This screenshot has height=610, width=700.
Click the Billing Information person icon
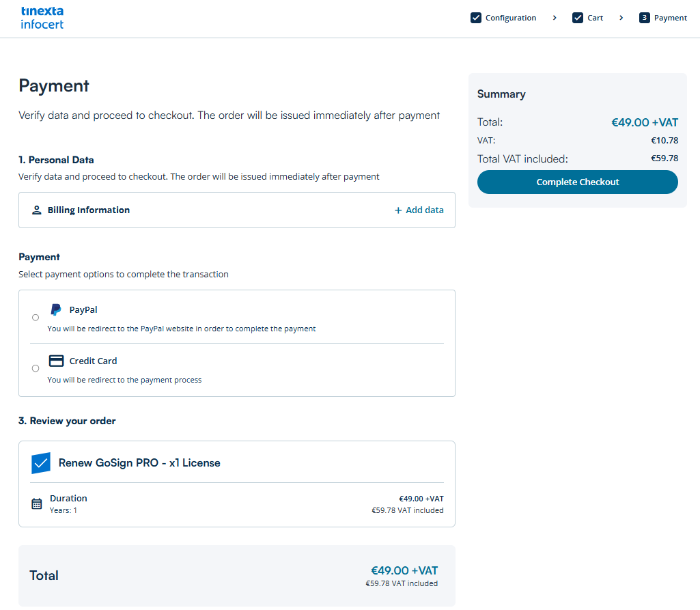pos(37,210)
